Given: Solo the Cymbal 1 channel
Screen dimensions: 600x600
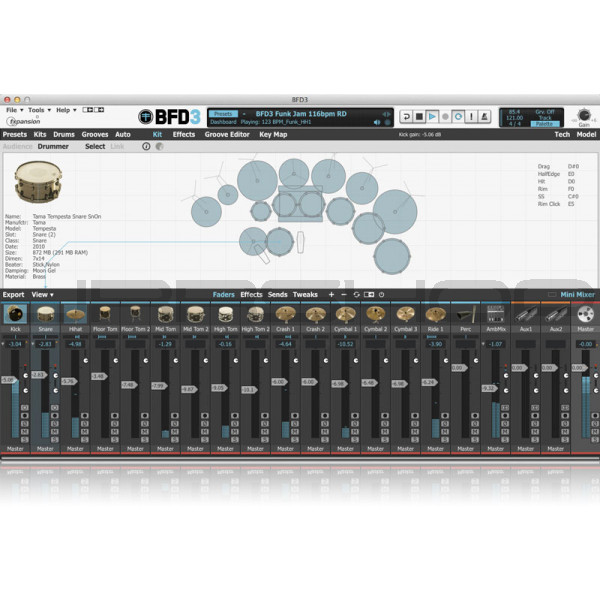Looking at the screenshot, I should coord(355,440).
